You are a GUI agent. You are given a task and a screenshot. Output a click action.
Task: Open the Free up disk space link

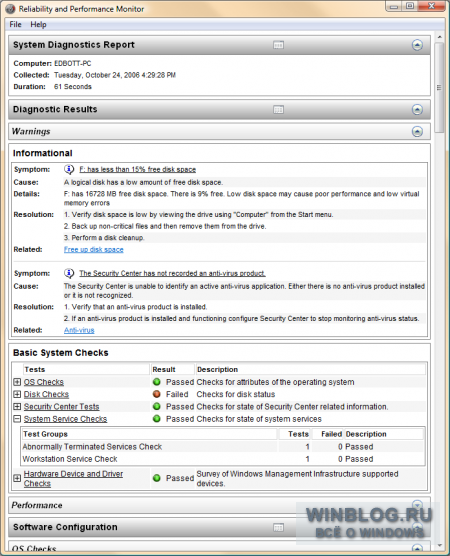click(94, 250)
